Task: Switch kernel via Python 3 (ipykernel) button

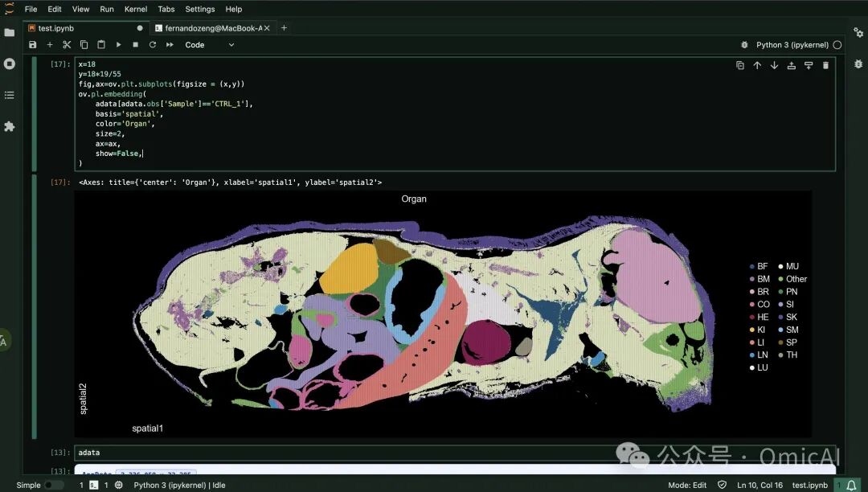Action: point(792,45)
